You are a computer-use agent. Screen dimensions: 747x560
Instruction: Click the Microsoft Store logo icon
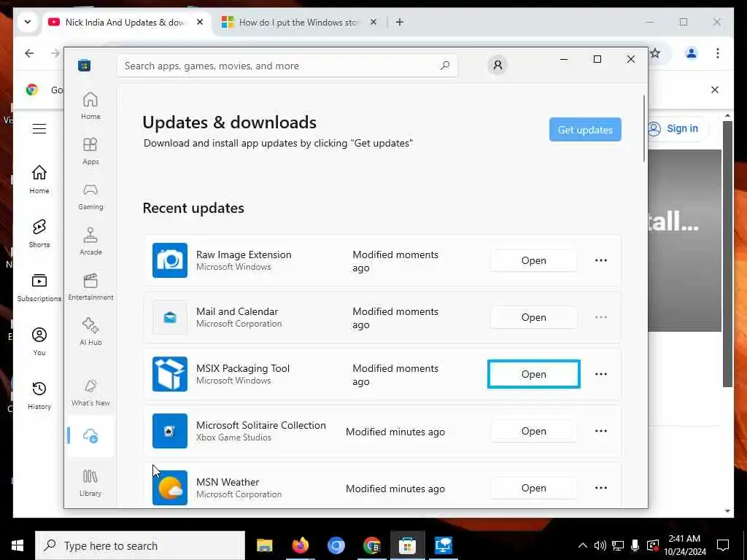coord(85,65)
